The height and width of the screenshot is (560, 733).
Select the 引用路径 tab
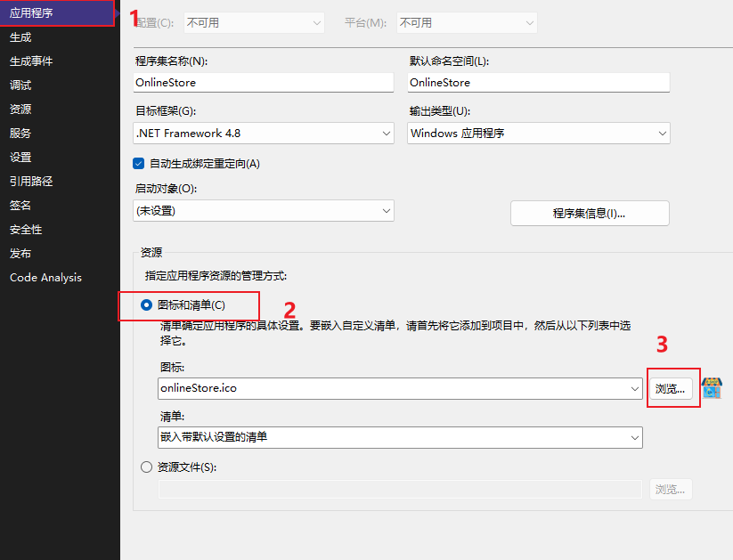click(x=31, y=181)
